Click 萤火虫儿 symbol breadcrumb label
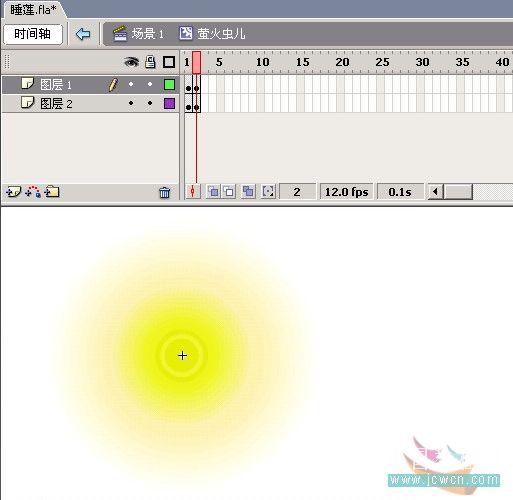 221,34
